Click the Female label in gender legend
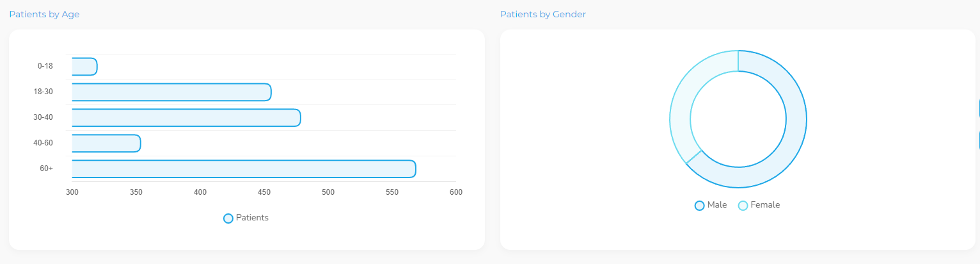This screenshot has height=264, width=980. coord(765,205)
